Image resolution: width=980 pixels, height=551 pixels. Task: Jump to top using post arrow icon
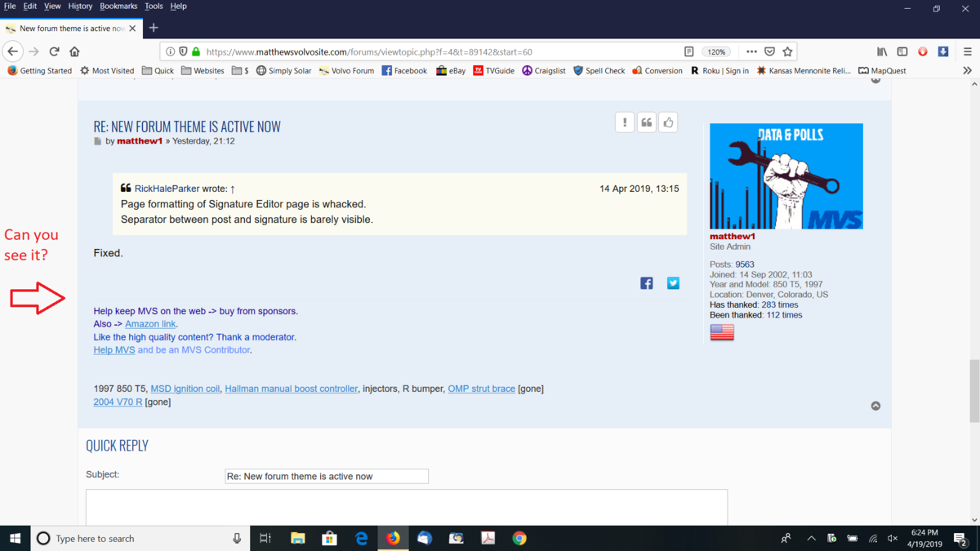[x=875, y=406]
